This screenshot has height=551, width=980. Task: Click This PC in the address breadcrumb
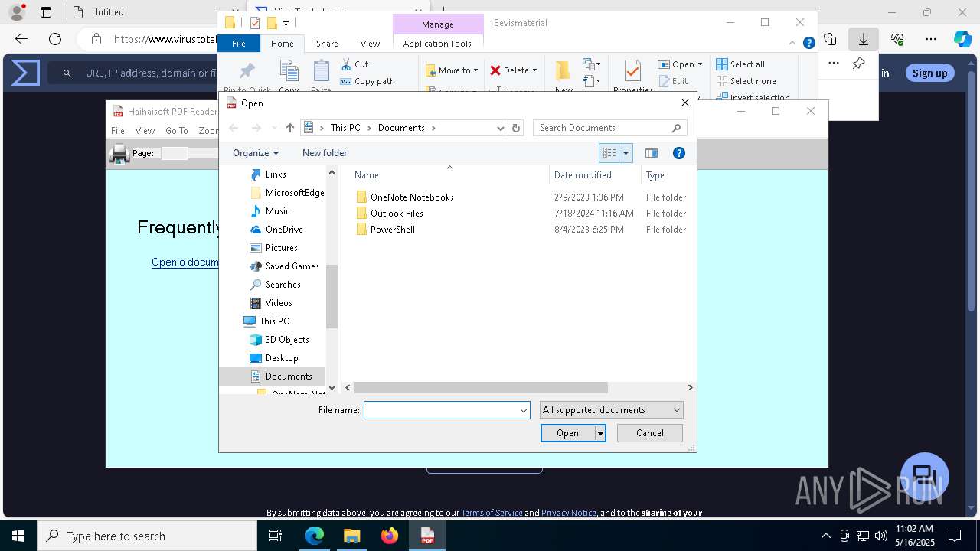345,128
